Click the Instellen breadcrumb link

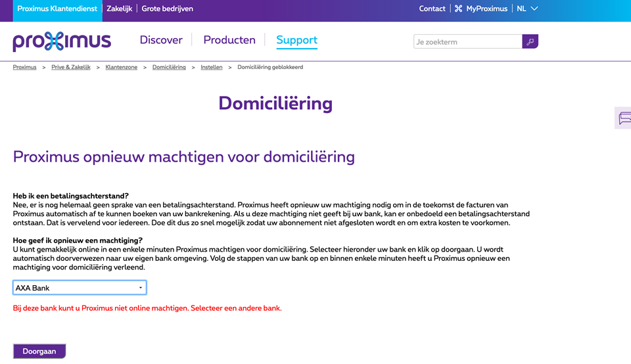[212, 67]
